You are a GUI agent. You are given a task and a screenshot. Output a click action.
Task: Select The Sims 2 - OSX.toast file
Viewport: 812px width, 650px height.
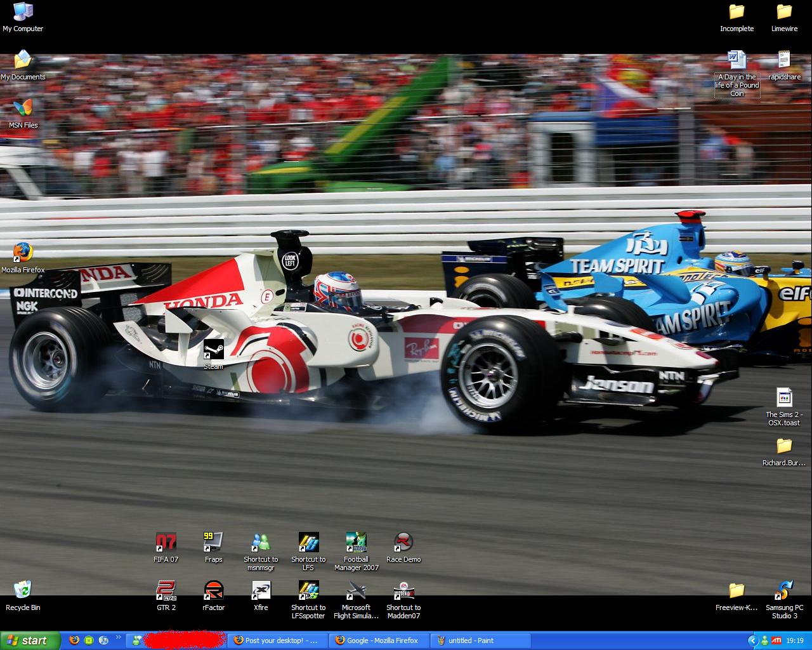tap(784, 407)
